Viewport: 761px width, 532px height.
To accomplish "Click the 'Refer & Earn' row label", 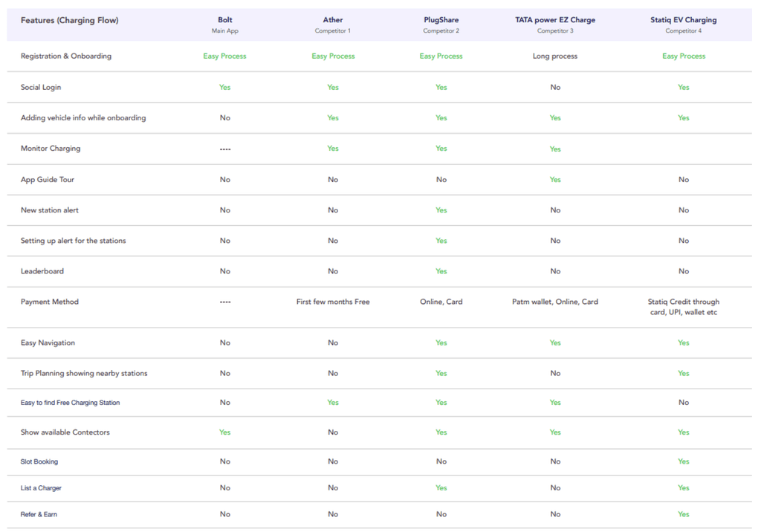I will click(x=39, y=514).
